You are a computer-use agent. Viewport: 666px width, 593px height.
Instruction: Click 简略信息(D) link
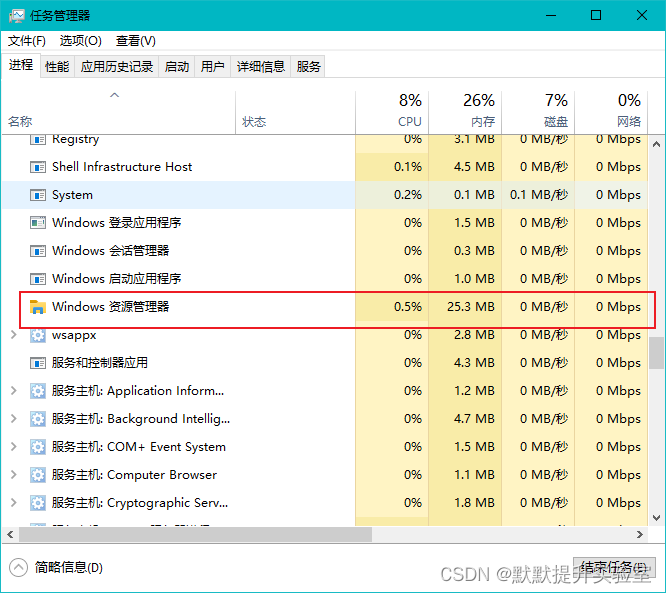tap(69, 568)
